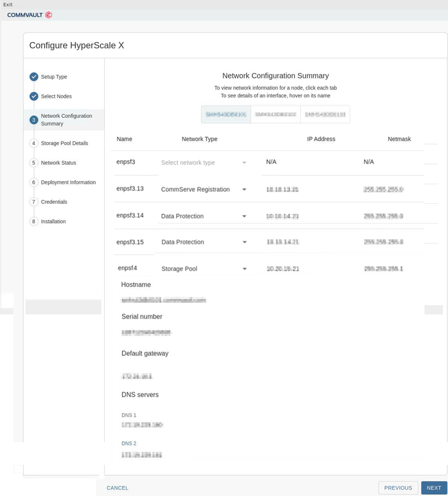Click the step 7 Credentials number icon
448x496 pixels.
tap(34, 202)
